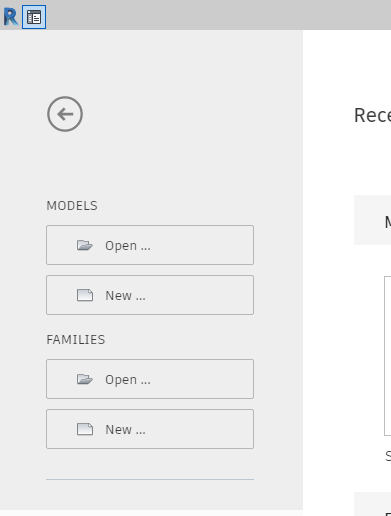This screenshot has height=516, width=391.
Task: Click the empty gray title bar area
Action: tap(218, 15)
